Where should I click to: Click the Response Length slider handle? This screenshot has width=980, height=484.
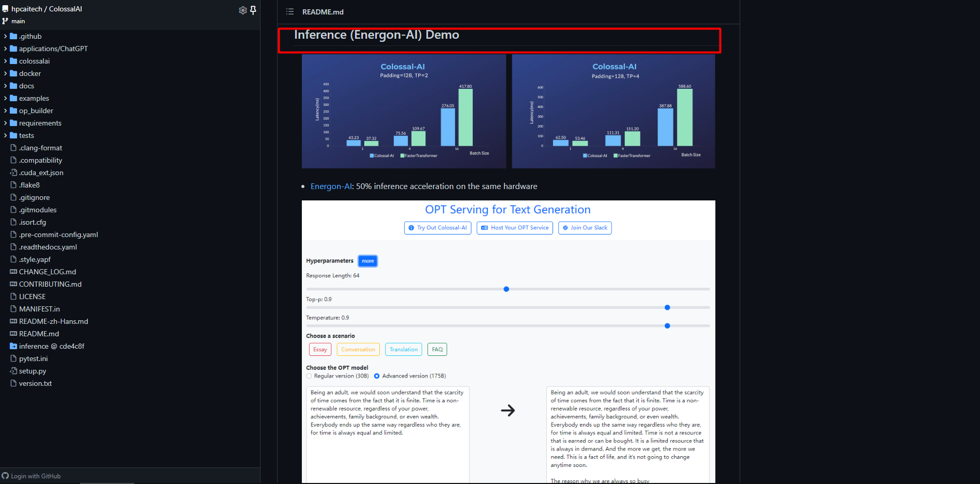[x=507, y=289]
